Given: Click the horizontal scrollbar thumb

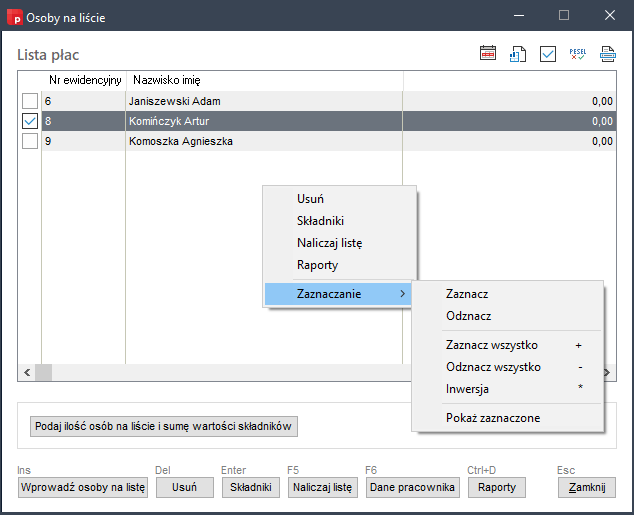Looking at the screenshot, I should pos(43,372).
